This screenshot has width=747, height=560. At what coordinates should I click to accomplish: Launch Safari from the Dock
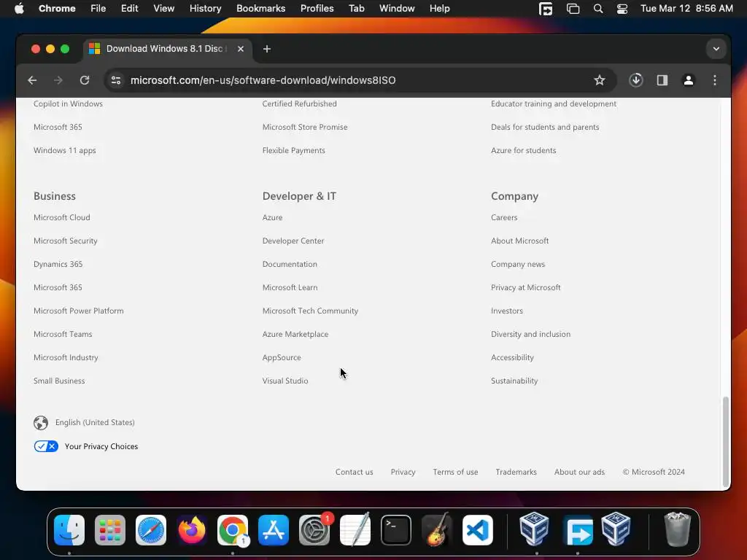[151, 529]
